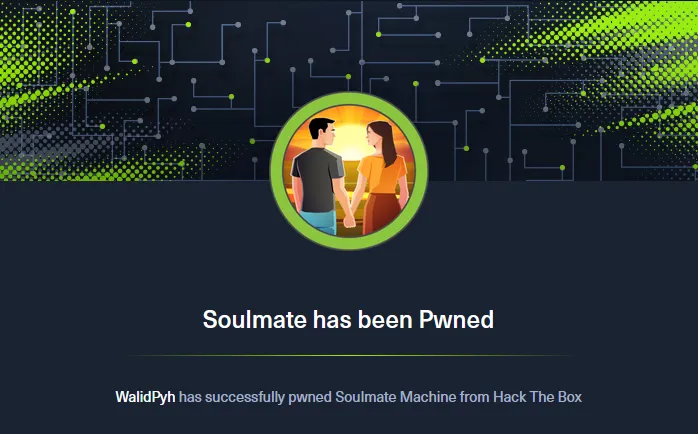This screenshot has height=434, width=698.
Task: Click the green horizontal divider line
Action: coord(349,355)
